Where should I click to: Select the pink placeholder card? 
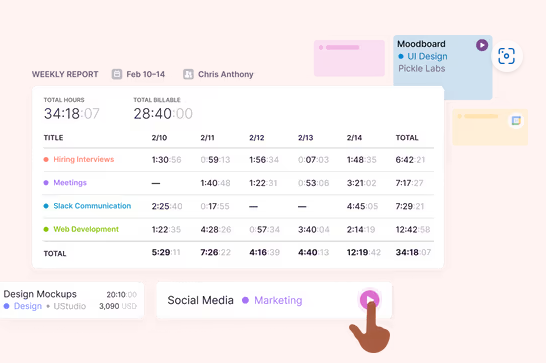pyautogui.click(x=349, y=58)
